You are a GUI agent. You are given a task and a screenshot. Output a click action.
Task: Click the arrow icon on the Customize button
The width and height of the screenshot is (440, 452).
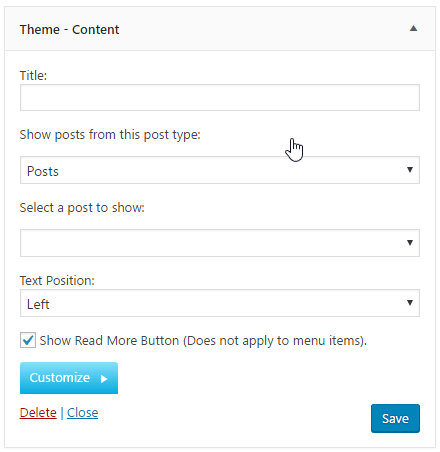coord(104,379)
